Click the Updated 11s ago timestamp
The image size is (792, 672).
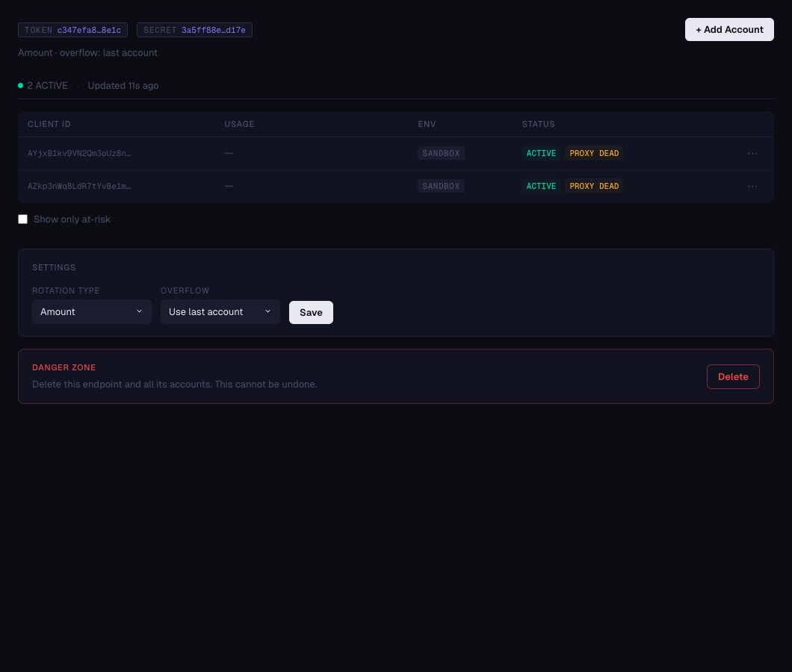coord(123,85)
